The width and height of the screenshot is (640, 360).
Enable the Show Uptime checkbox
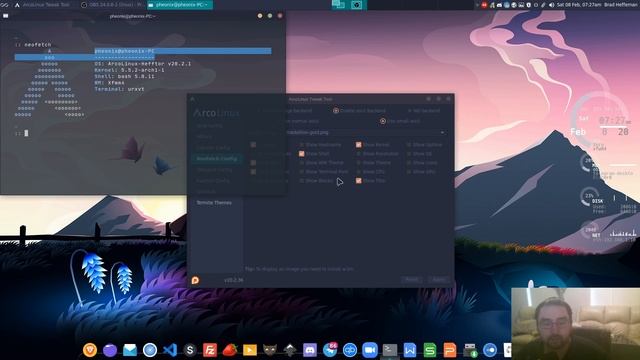(x=409, y=144)
